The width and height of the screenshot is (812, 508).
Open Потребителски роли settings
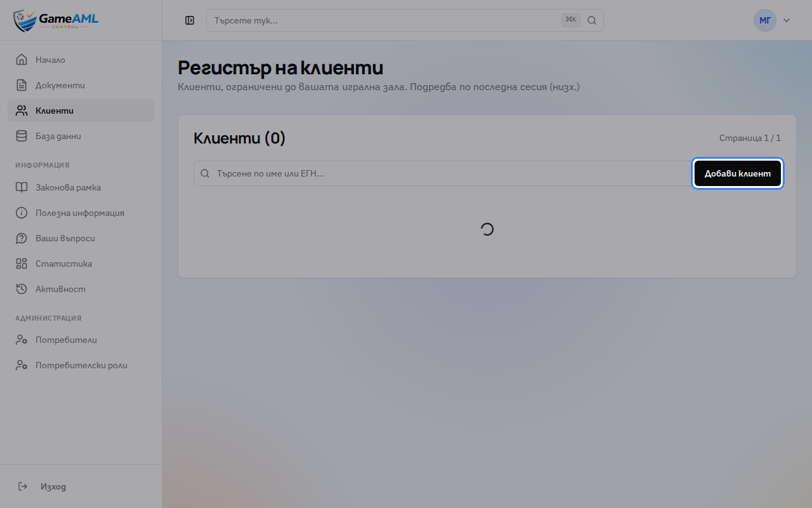coord(81,365)
